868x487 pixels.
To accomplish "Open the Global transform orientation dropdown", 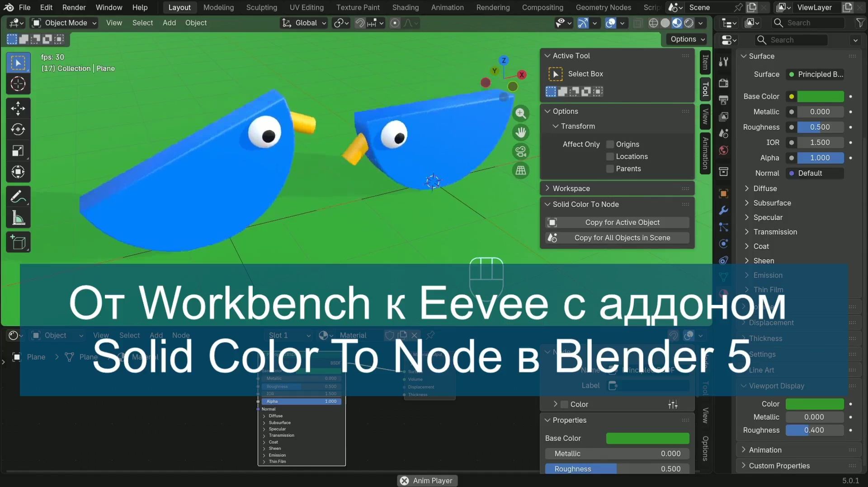I will pyautogui.click(x=304, y=23).
